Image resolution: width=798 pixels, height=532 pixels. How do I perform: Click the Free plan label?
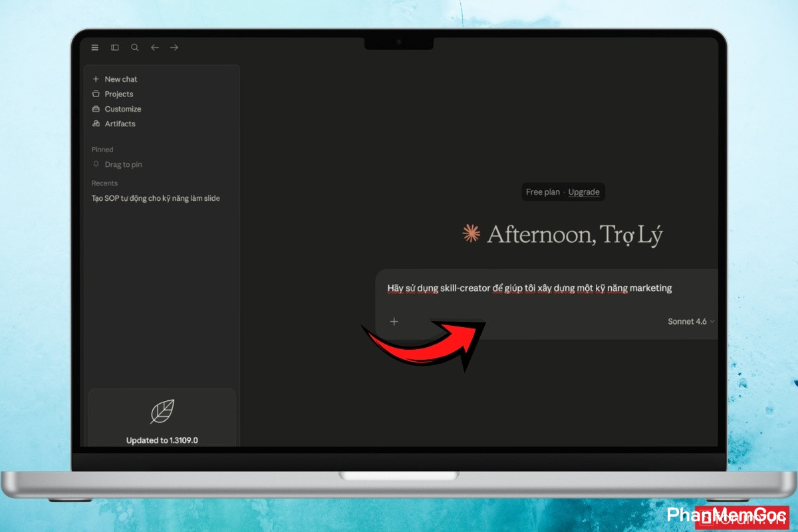point(543,192)
